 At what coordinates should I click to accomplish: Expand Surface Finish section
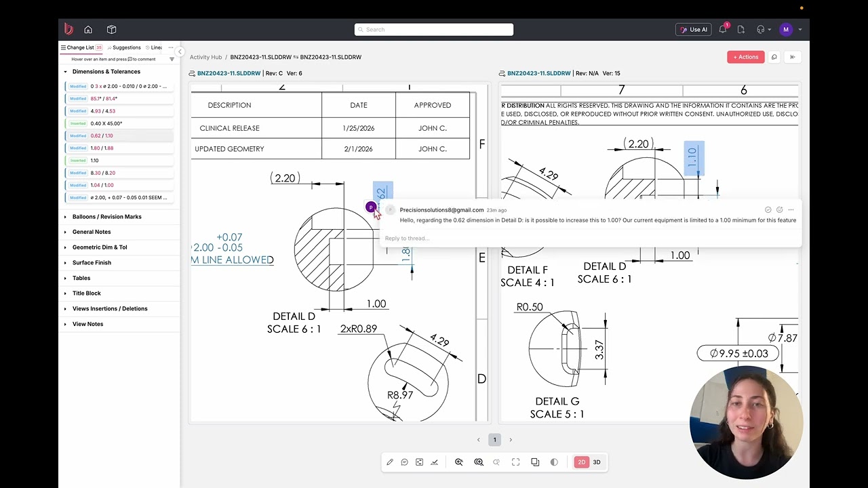[66, 263]
